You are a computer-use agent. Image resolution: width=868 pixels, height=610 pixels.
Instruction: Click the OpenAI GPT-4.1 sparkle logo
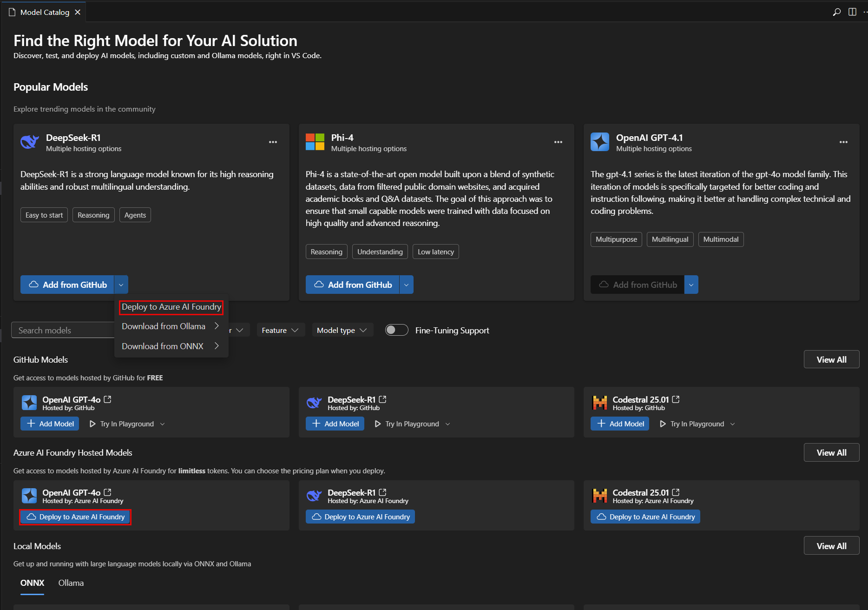[x=600, y=142]
